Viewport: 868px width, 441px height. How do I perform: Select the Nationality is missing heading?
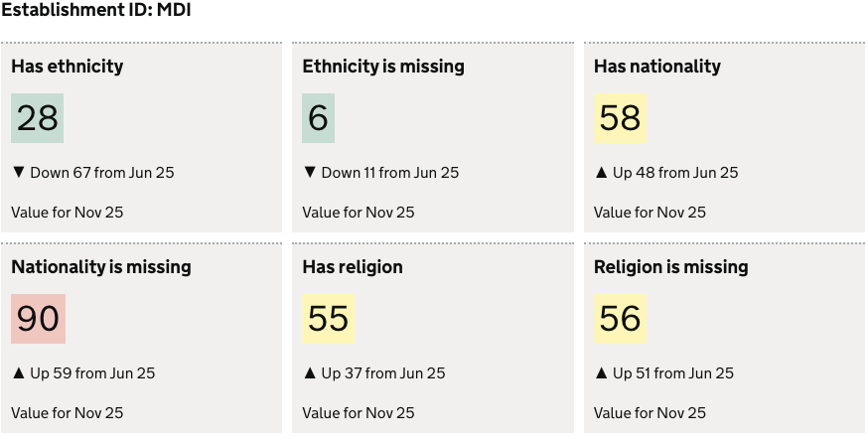[101, 267]
